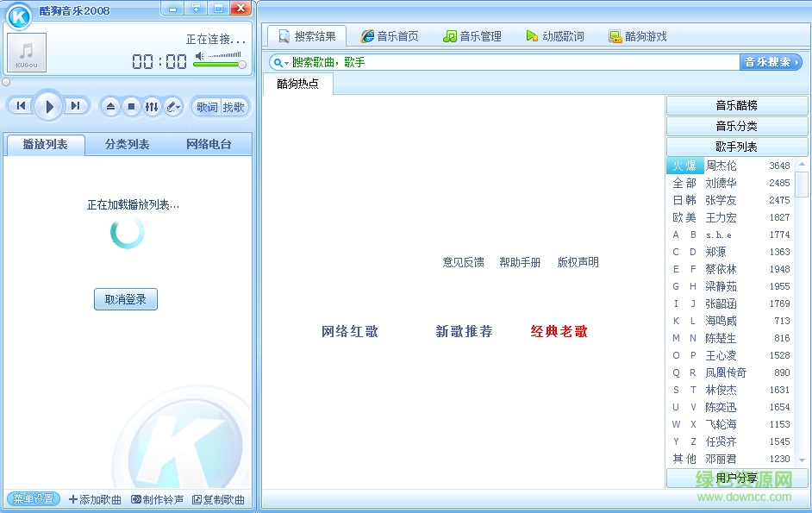The width and height of the screenshot is (812, 513).
Task: Toggle playback with the play button
Action: tap(49, 107)
